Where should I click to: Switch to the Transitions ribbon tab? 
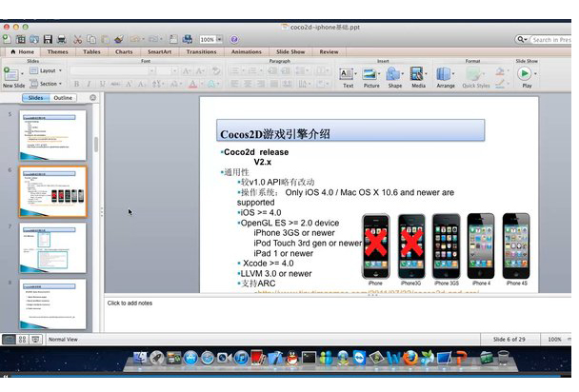pos(201,51)
